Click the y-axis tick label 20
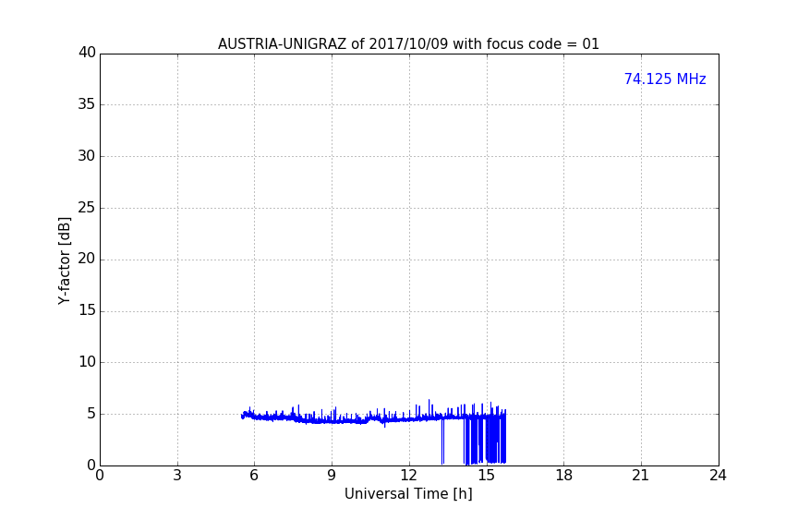The height and width of the screenshot is (532, 798). [x=87, y=259]
